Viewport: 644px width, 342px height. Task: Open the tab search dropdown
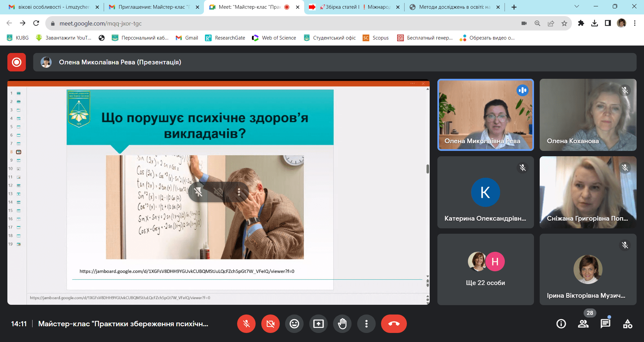click(x=577, y=6)
